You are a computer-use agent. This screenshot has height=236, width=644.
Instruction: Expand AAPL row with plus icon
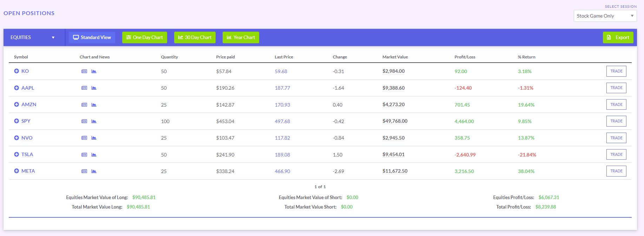(17, 88)
